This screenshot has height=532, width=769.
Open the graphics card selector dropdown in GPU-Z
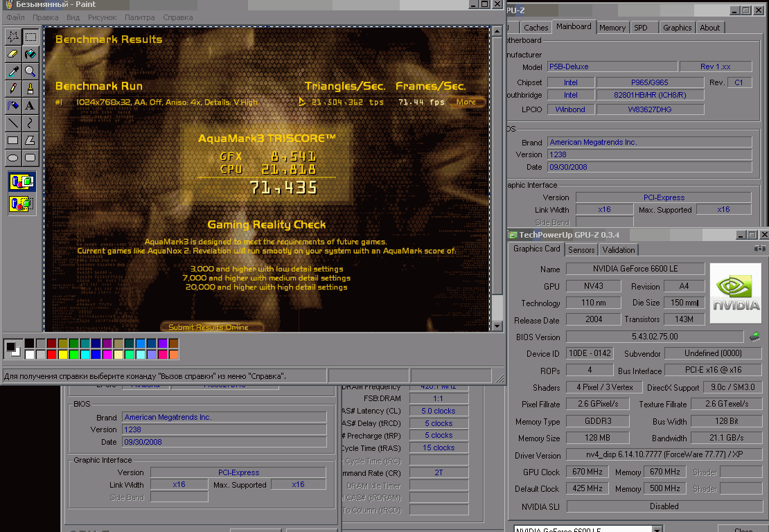(x=657, y=529)
